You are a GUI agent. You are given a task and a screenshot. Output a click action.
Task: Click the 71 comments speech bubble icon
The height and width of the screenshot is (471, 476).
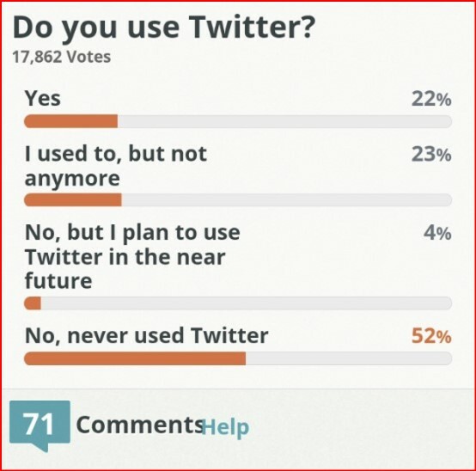click(40, 425)
